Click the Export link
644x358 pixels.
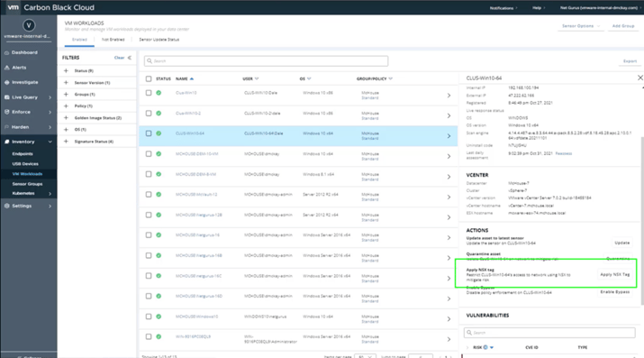tap(630, 61)
